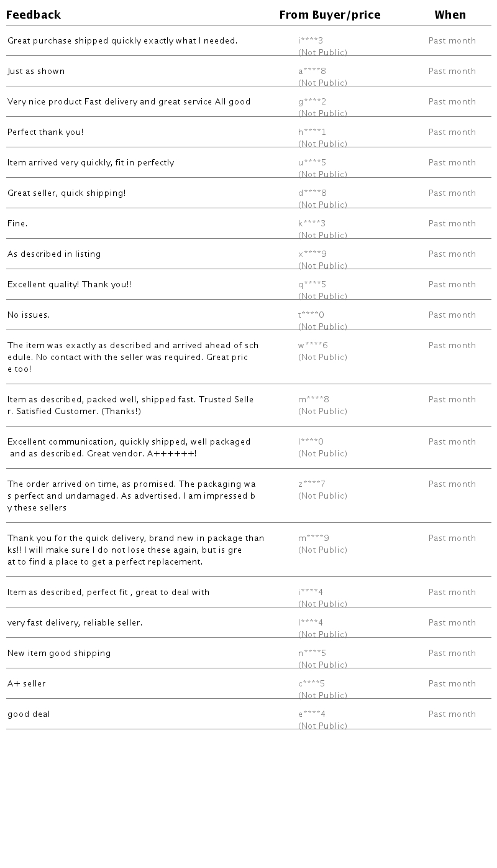Click the "Just as shown" feedback comment
This screenshot has width=497, height=868.
(36, 72)
